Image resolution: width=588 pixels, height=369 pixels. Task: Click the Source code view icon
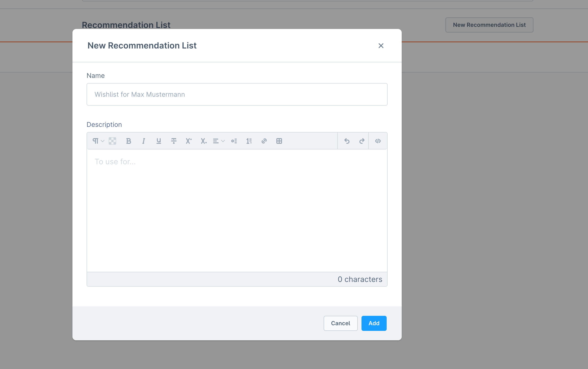[x=378, y=141]
